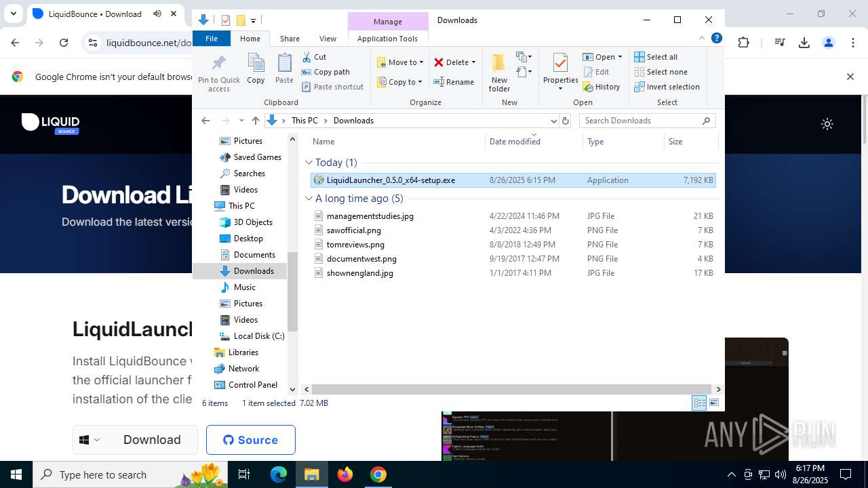
Task: Click the History ribbon button
Action: click(601, 87)
